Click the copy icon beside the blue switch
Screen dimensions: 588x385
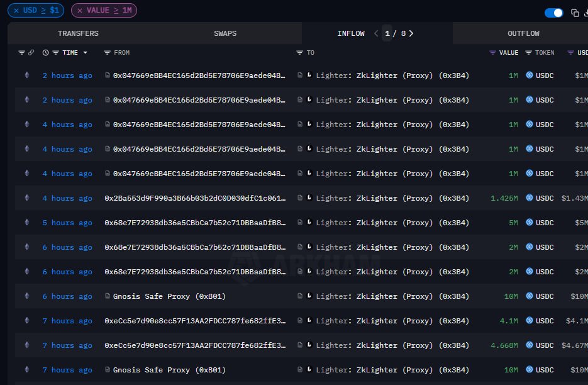pos(575,13)
